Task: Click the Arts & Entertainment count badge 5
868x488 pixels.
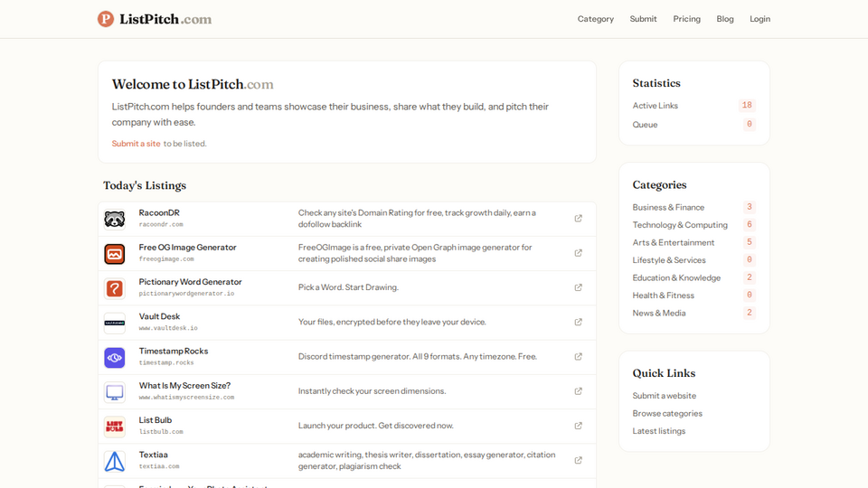Action: click(x=749, y=242)
